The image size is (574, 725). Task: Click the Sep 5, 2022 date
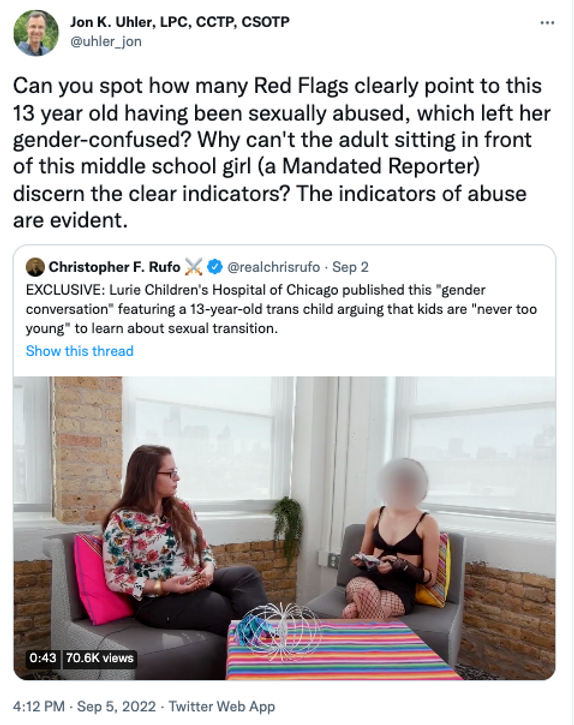[x=116, y=707]
